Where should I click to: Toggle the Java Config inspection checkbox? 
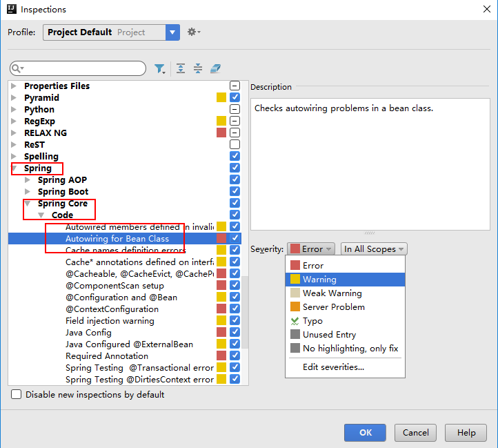point(235,332)
